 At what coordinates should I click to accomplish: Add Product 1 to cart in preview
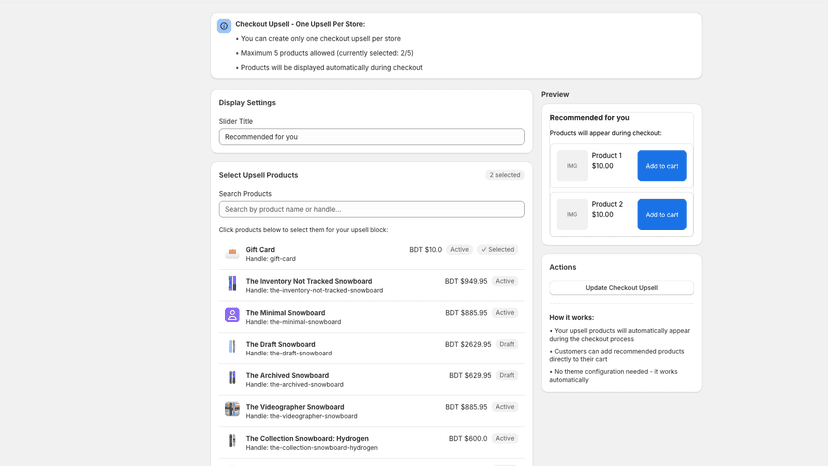662,166
